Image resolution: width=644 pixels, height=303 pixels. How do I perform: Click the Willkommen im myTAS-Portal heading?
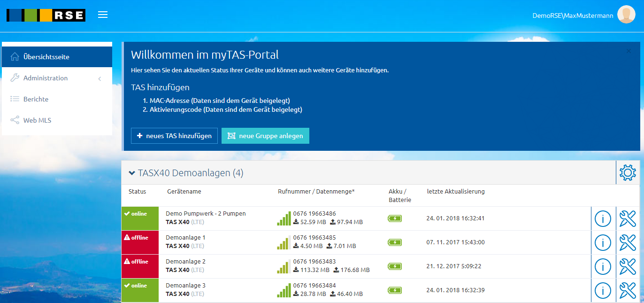205,55
